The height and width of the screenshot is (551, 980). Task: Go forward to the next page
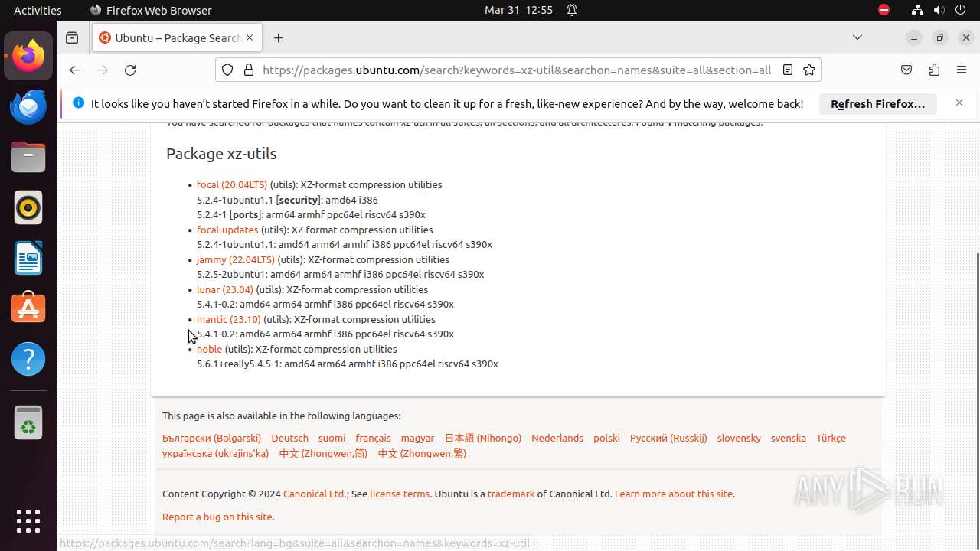click(x=103, y=70)
